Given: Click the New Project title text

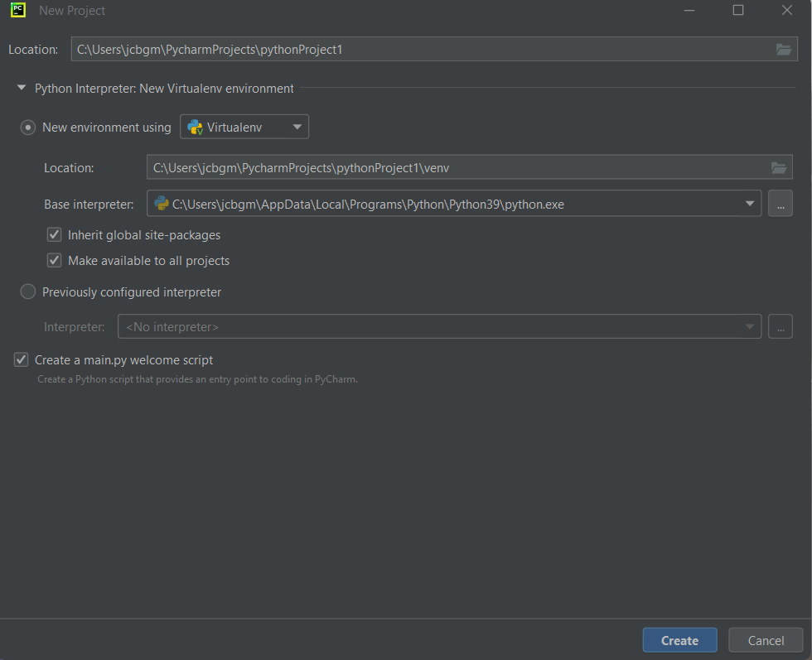Looking at the screenshot, I should [x=72, y=11].
